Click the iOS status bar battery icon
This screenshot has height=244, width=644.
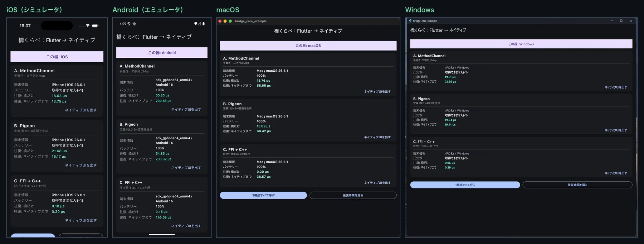coord(95,26)
